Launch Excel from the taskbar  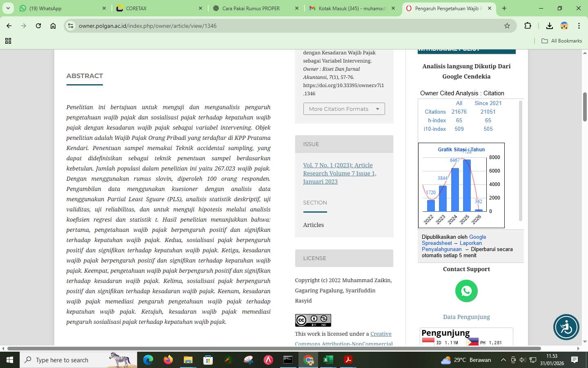tap(328, 360)
